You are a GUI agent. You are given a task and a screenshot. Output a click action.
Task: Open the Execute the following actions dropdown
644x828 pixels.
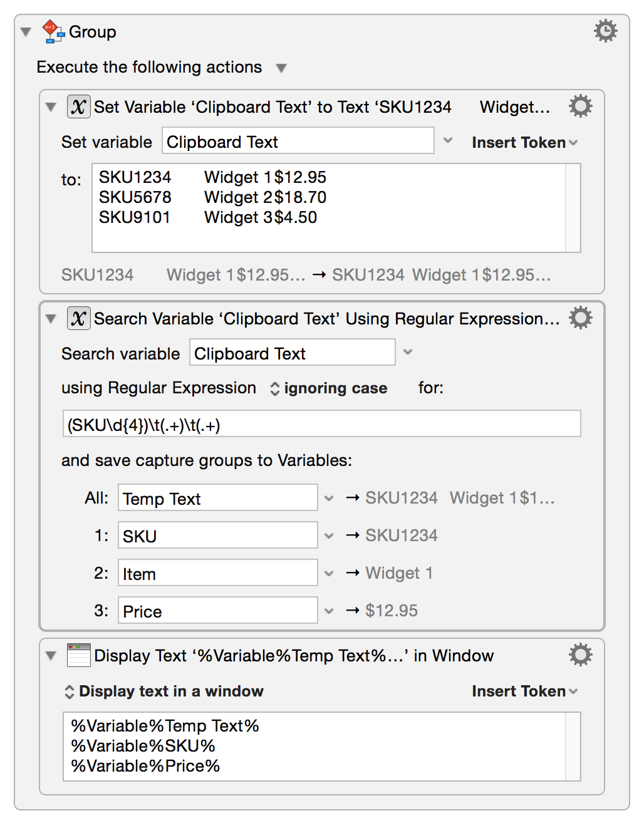[281, 68]
